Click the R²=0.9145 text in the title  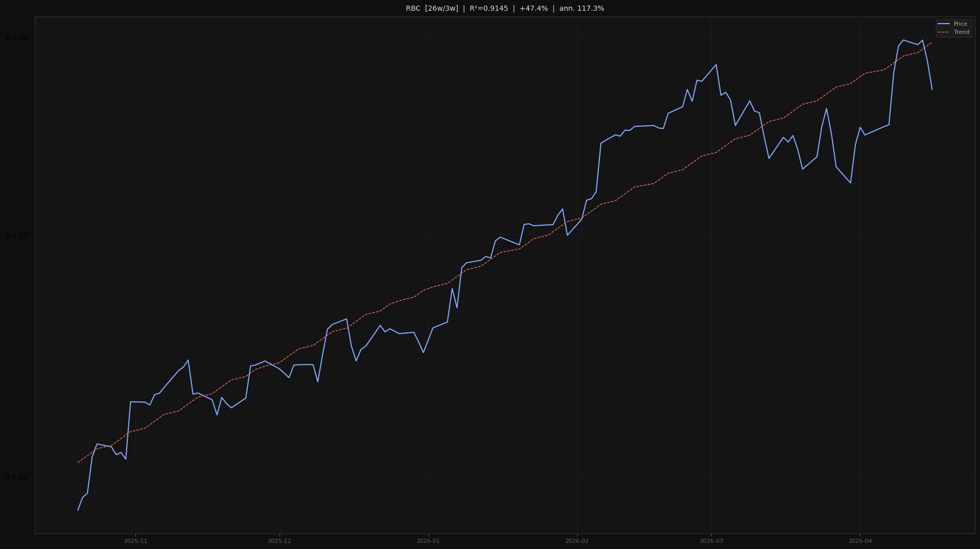487,8
